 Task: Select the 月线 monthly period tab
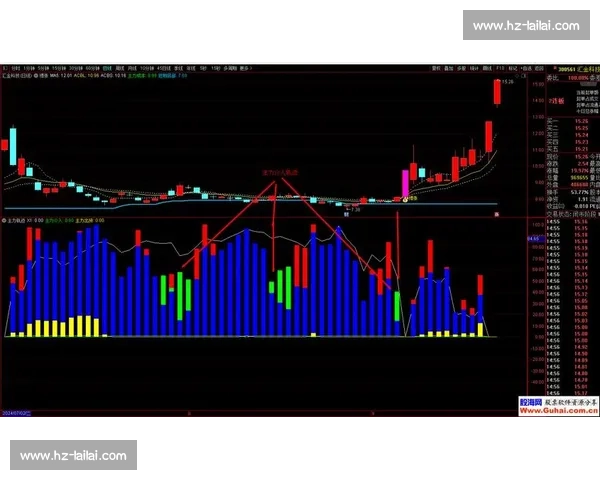134,67
